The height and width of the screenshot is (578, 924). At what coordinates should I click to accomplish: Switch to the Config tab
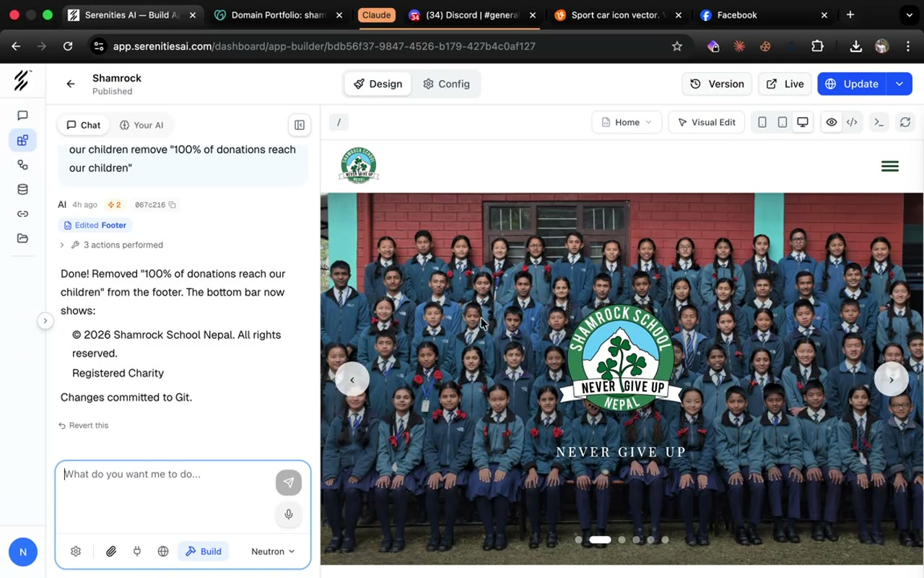coord(446,84)
